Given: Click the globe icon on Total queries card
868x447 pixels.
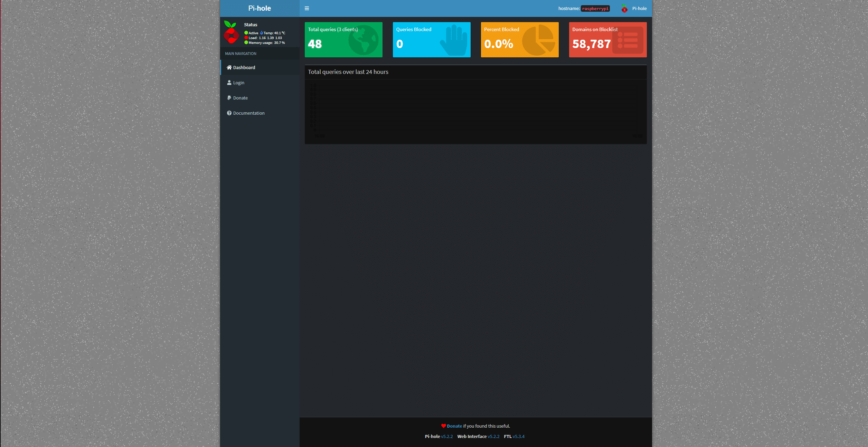Looking at the screenshot, I should pos(363,40).
